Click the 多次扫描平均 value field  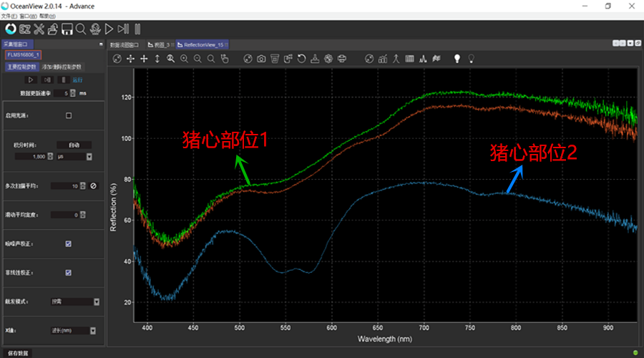(x=66, y=186)
